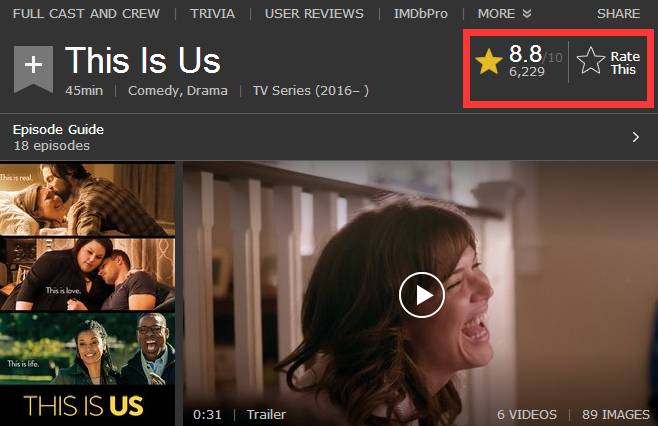This screenshot has width=658, height=426.
Task: Click the double chevron next to MORE
Action: tap(527, 14)
